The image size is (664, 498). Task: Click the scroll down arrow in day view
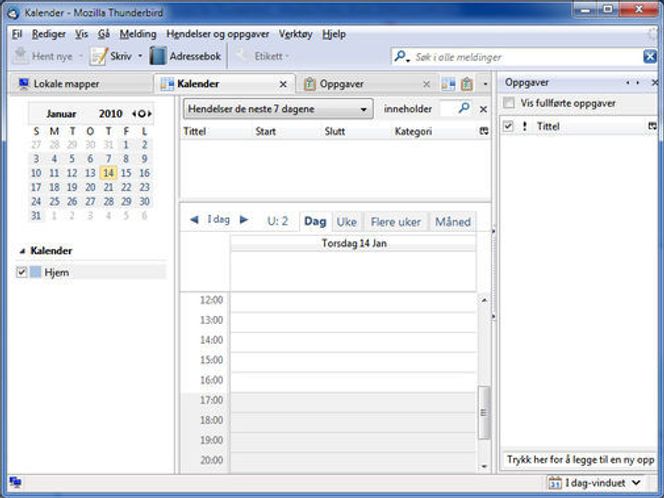(484, 467)
